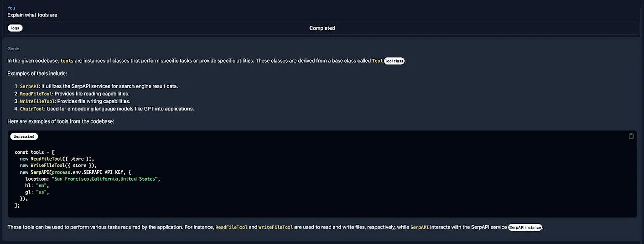The height and width of the screenshot is (244, 644).
Task: Open the SerpAPI instance reference badge
Action: coord(525,227)
